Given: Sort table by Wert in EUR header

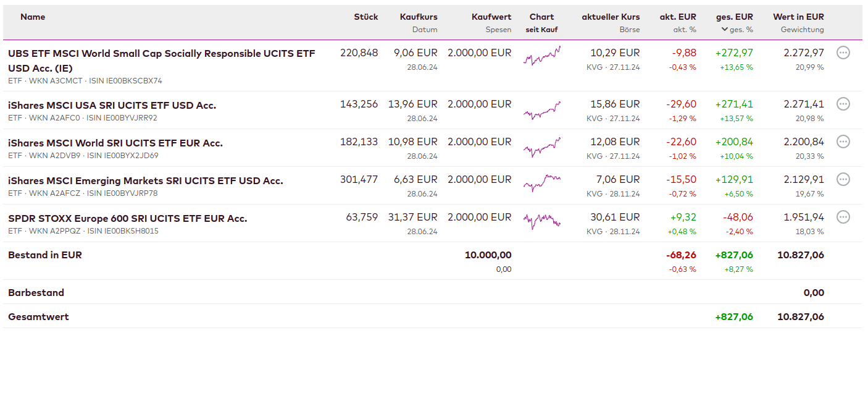Looking at the screenshot, I should tap(798, 17).
